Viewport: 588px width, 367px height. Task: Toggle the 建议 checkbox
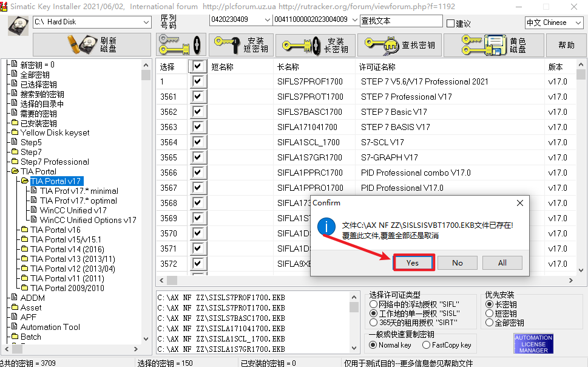coord(450,24)
